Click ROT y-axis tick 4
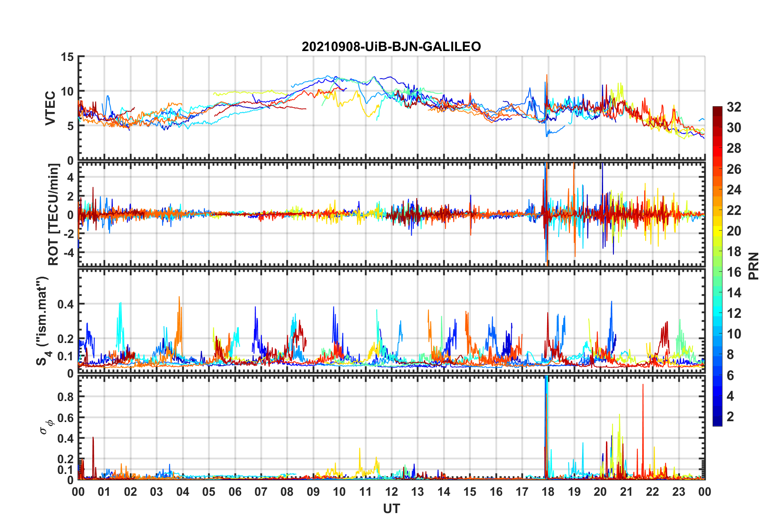Screen dimensions: 783x532 click(x=71, y=177)
